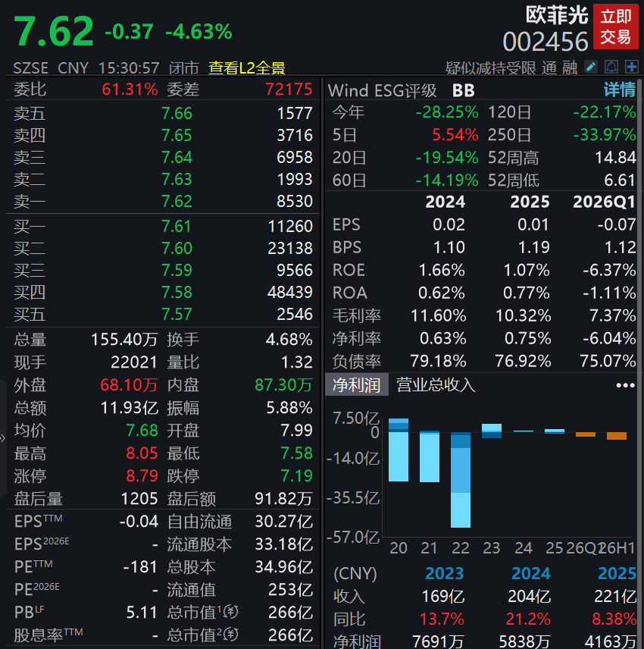This screenshot has width=644, height=649.
Task: Click the stock name 欧菲光
Action: tap(557, 16)
